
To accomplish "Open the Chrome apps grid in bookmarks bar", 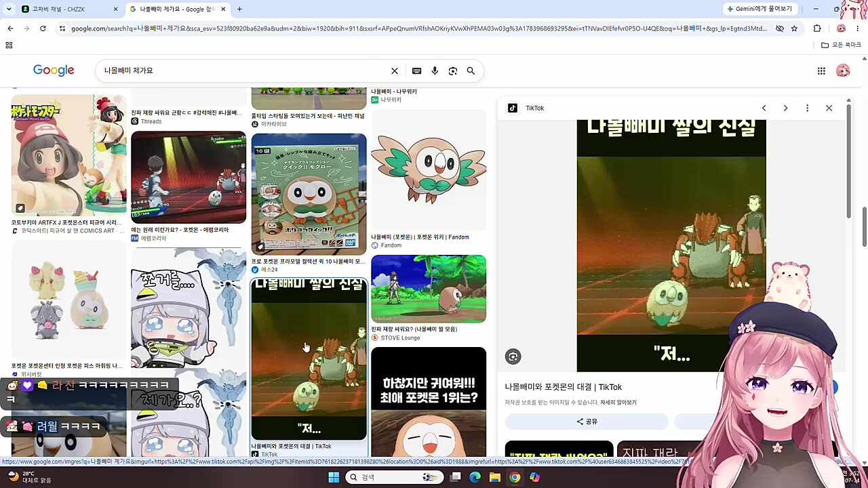I will tap(9, 45).
